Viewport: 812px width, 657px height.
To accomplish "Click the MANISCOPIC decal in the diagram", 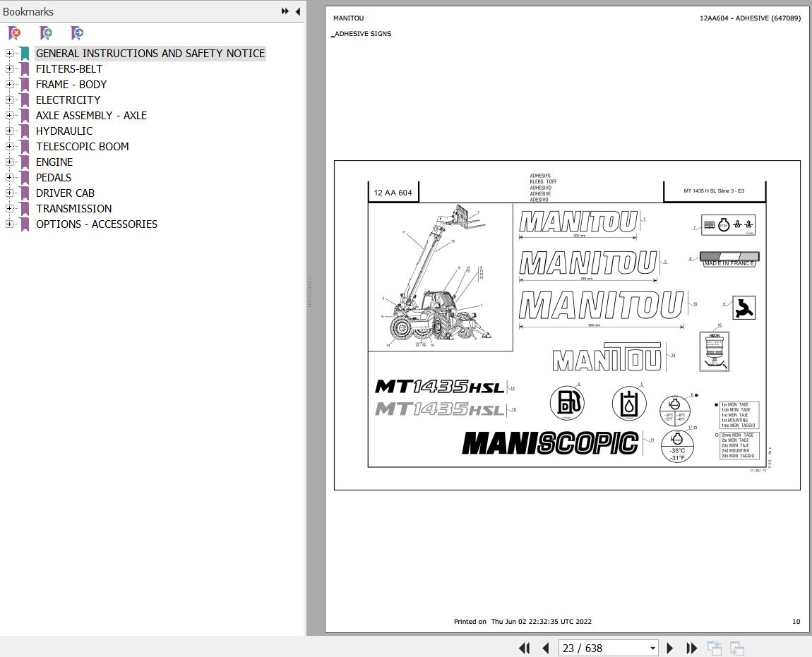I will [551, 443].
